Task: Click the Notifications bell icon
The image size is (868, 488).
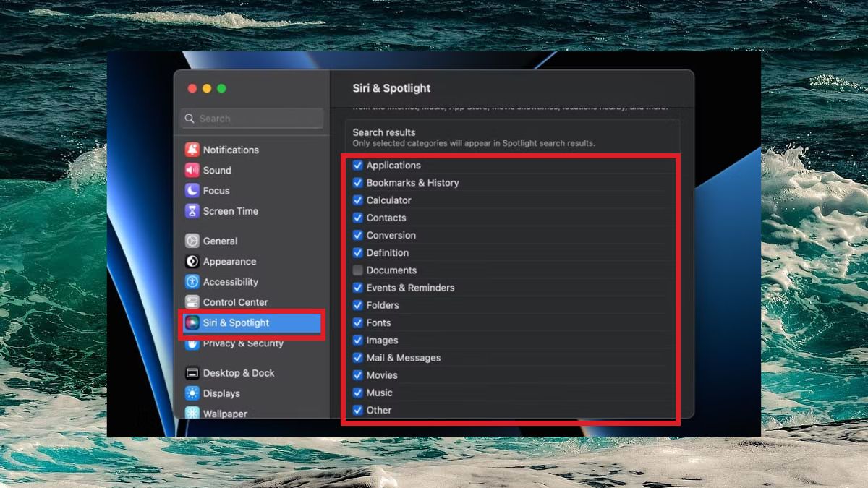Action: pos(192,150)
